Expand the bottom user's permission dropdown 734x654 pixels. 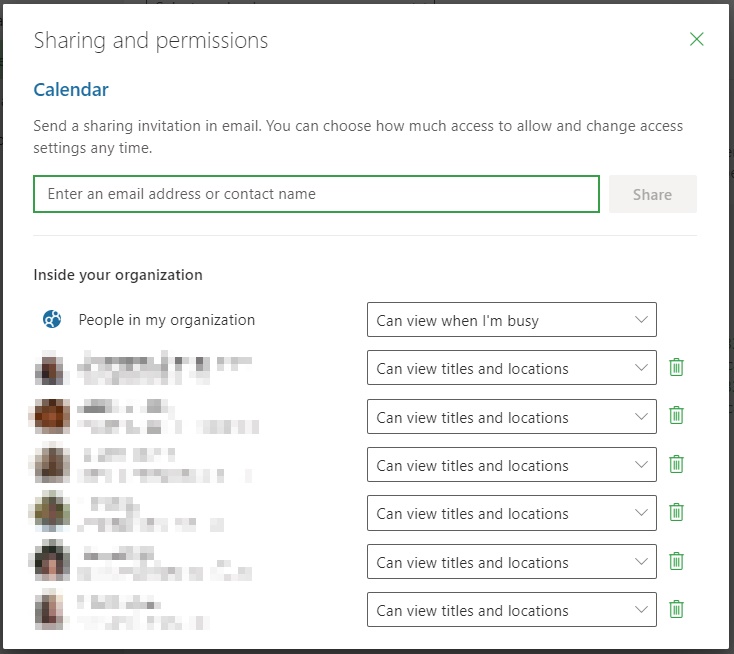[x=511, y=610]
